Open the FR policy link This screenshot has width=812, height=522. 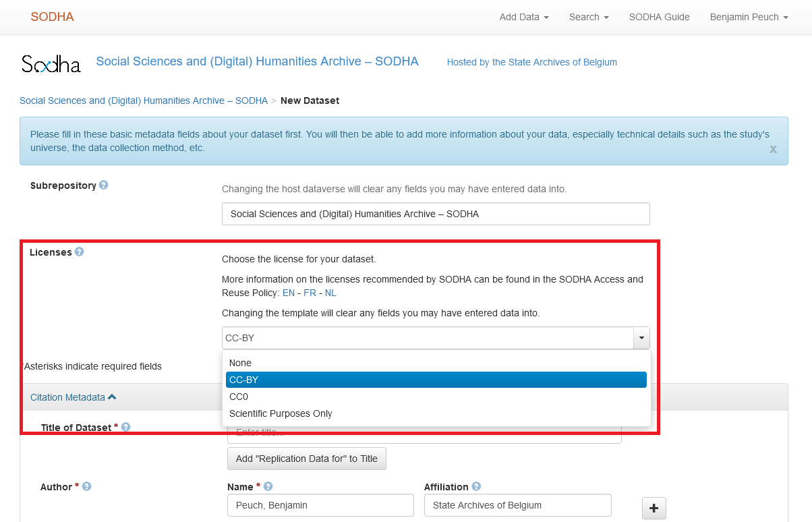coord(310,293)
